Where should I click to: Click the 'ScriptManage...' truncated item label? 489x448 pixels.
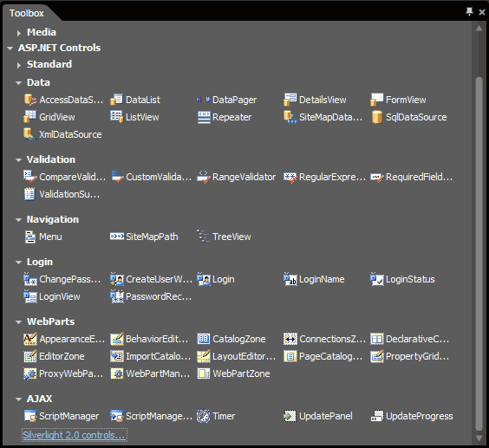(159, 416)
